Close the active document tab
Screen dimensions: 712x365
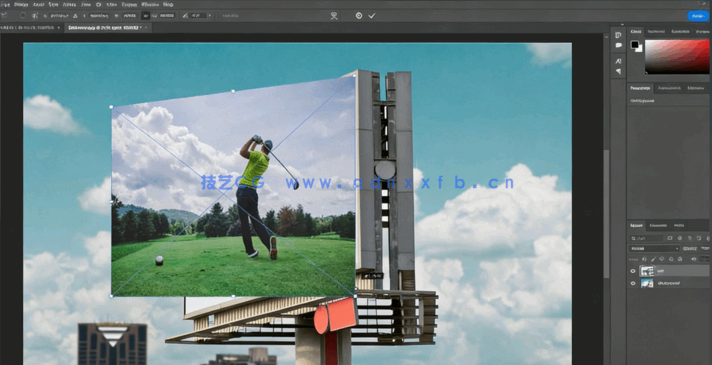146,28
